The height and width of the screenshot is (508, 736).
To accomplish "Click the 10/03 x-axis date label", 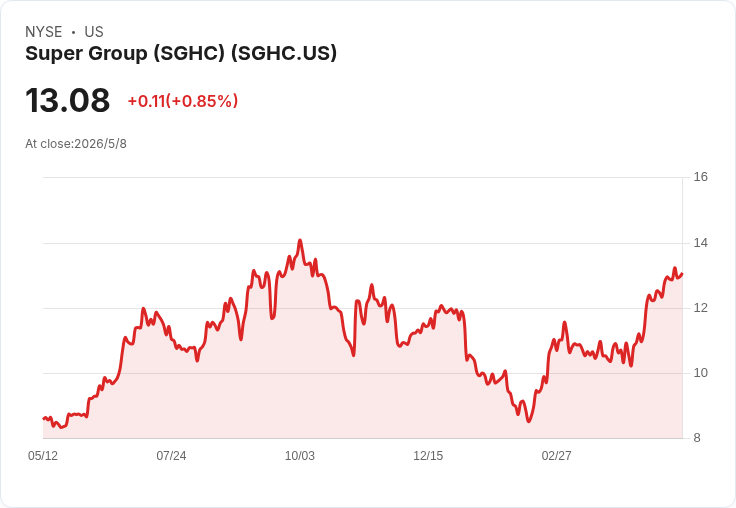I will click(x=300, y=456).
